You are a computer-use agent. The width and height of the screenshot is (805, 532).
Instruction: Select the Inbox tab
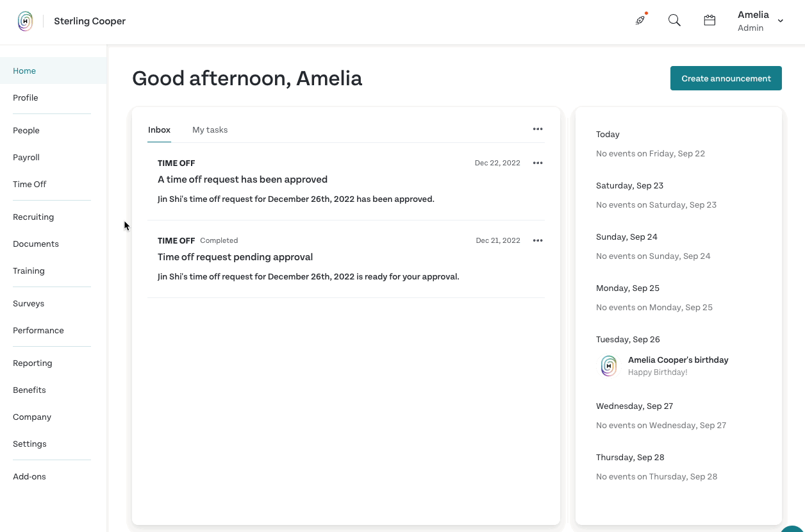pos(159,129)
